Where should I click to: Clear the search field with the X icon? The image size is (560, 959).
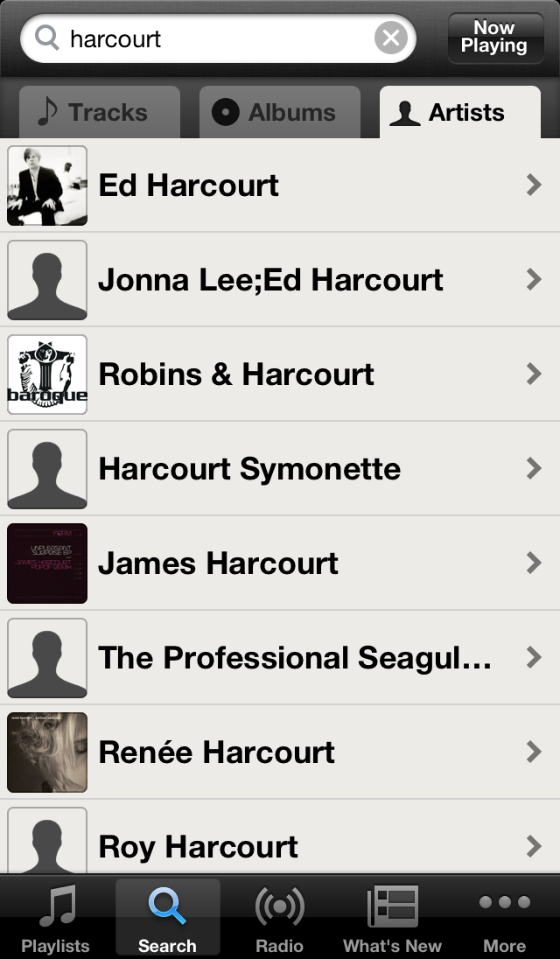coord(391,38)
